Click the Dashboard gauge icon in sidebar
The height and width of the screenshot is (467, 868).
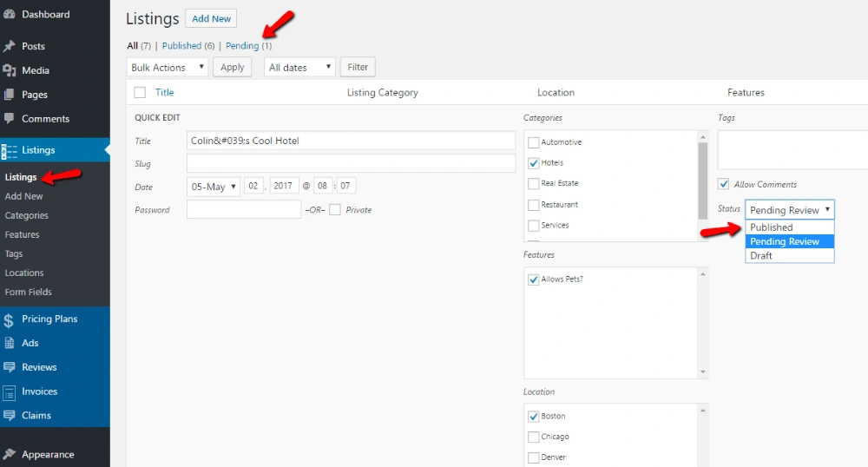click(10, 15)
